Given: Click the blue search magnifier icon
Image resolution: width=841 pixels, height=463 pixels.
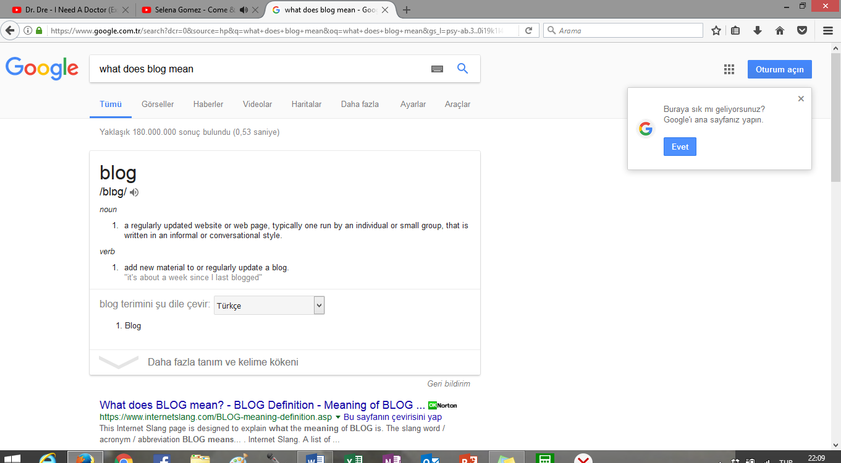Looking at the screenshot, I should (x=462, y=69).
